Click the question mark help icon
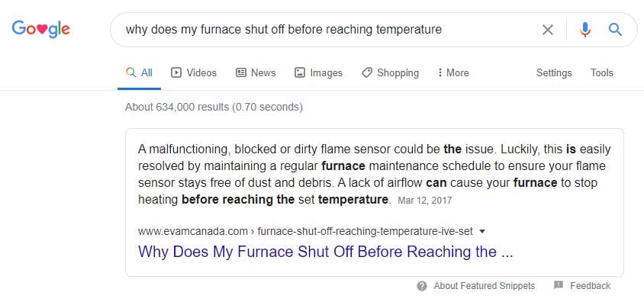Viewport: 644px width, 302px height. click(422, 286)
